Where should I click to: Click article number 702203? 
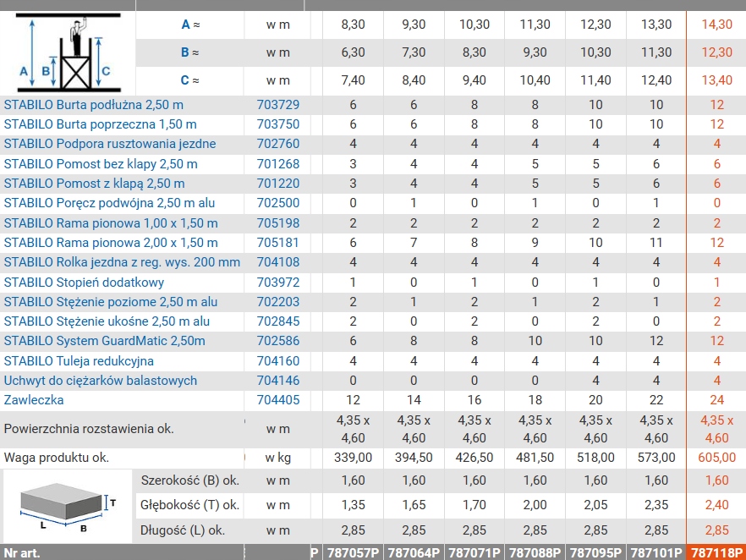tap(278, 302)
